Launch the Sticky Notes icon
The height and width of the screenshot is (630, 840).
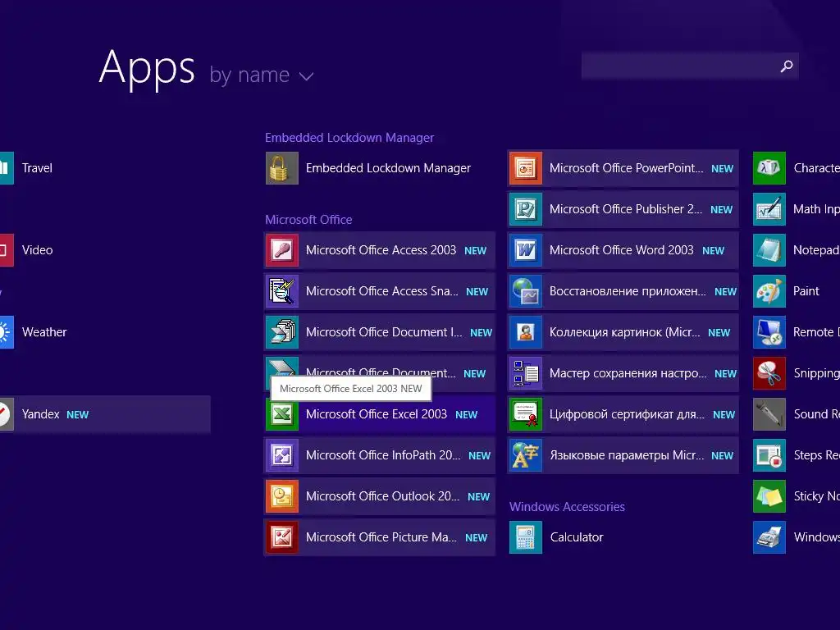769,496
